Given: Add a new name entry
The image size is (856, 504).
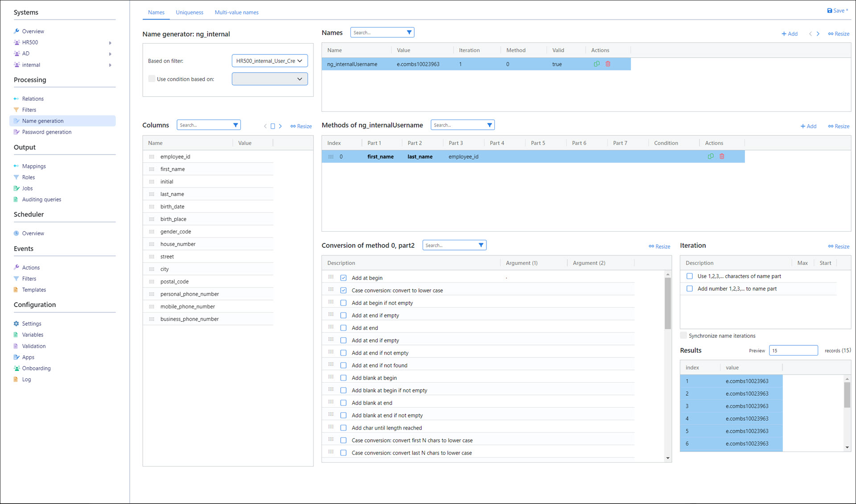Looking at the screenshot, I should (x=790, y=34).
